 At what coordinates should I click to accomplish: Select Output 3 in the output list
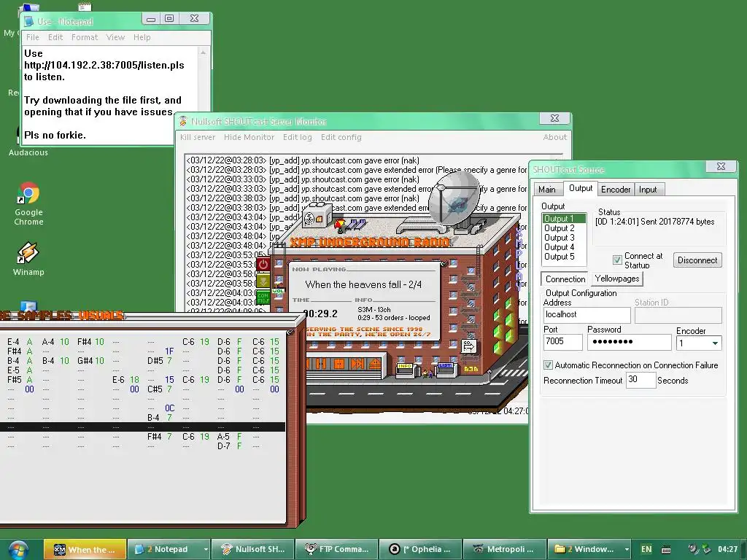click(564, 238)
